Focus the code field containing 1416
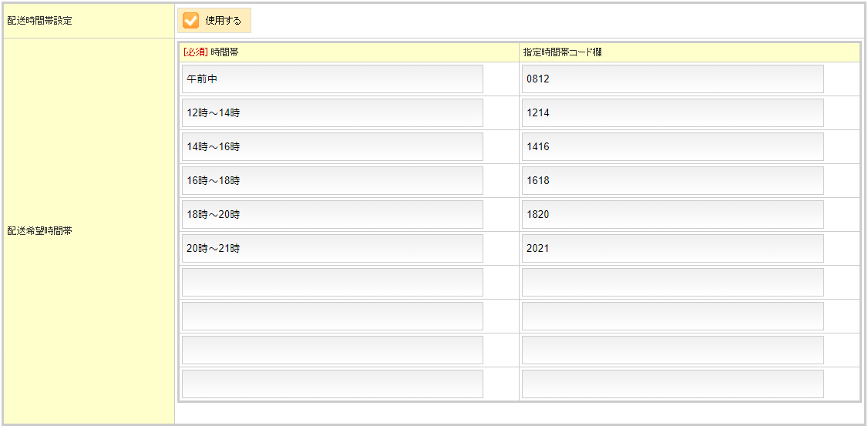The width and height of the screenshot is (868, 429). pos(672,147)
